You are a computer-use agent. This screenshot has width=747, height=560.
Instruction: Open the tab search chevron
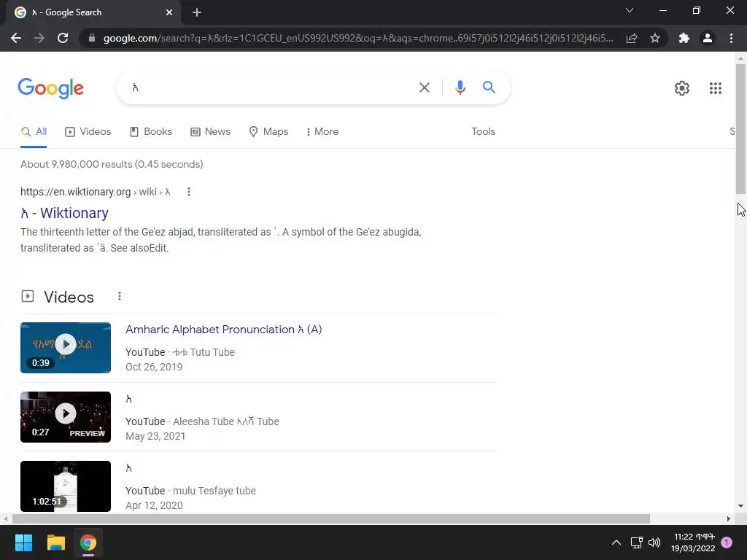coord(630,10)
